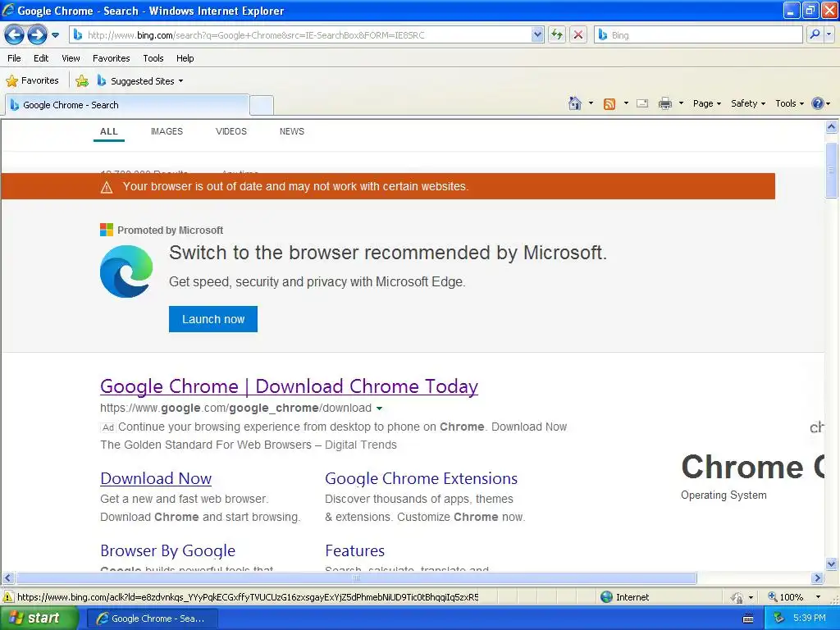The width and height of the screenshot is (840, 630).
Task: Open the Browser By Google link
Action: pos(167,550)
